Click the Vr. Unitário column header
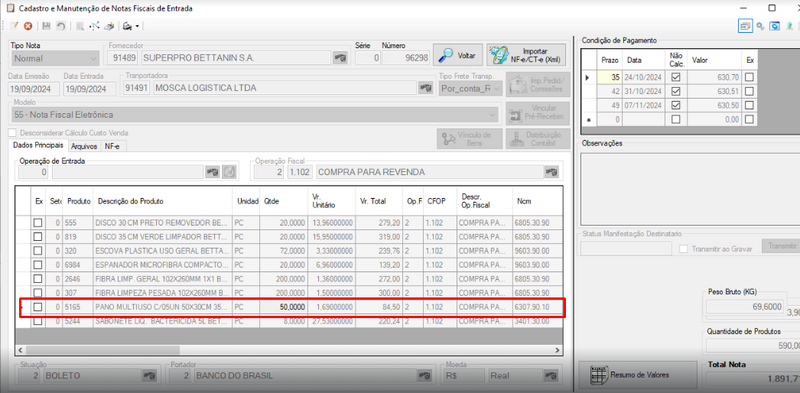 pos(332,202)
